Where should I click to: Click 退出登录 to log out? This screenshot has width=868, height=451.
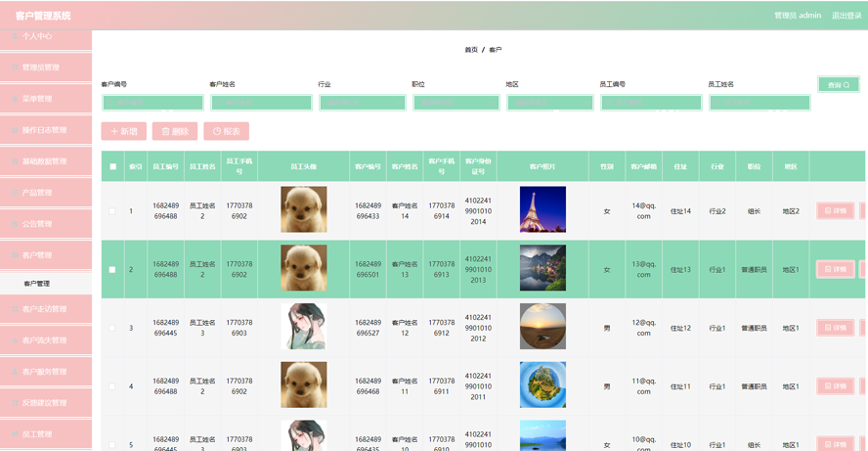(846, 16)
